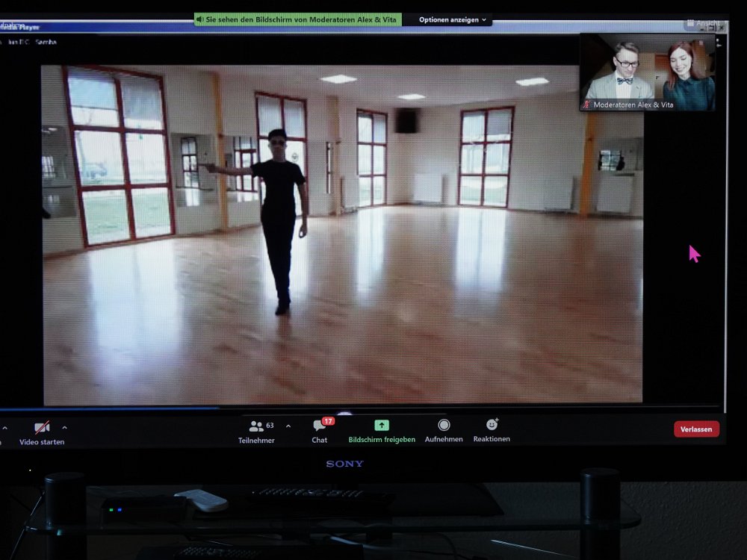Click the red 17 unread badge on Chat
Image resolution: width=747 pixels, height=560 pixels.
(x=328, y=421)
